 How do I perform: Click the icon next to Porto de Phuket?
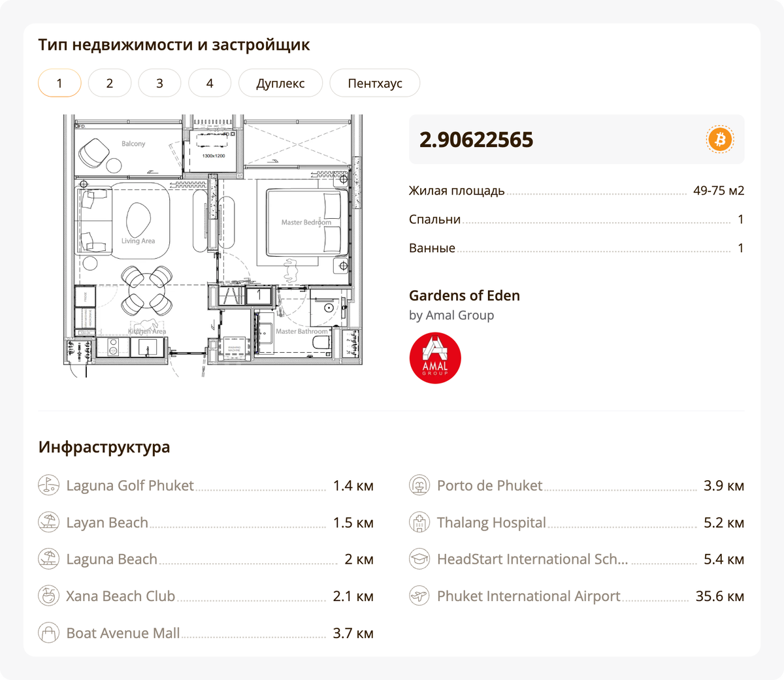point(419,485)
